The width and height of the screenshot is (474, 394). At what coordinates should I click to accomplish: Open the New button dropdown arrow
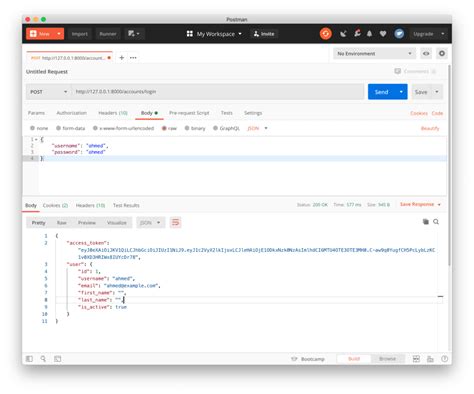click(59, 34)
